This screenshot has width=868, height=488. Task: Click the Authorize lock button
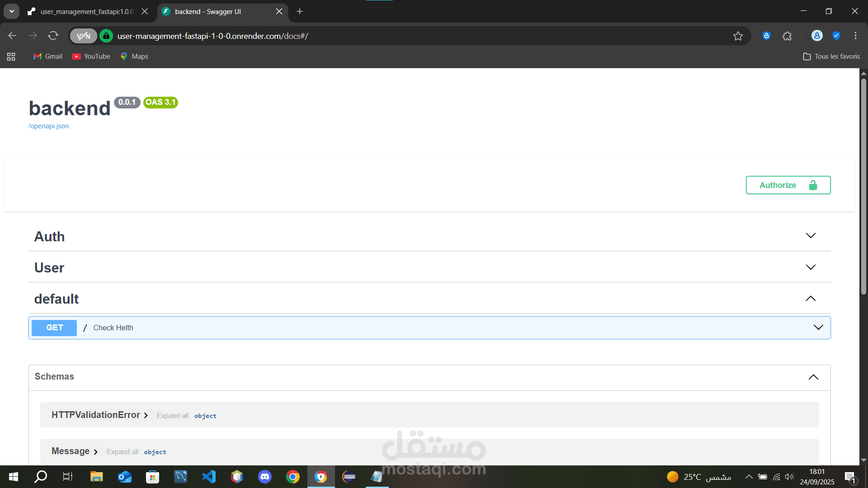point(788,185)
